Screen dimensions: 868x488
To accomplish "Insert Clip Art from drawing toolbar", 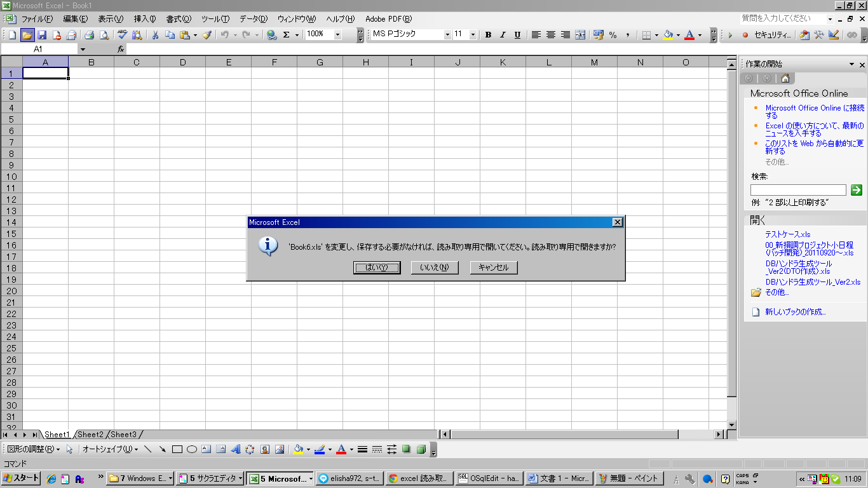I will tap(265, 449).
